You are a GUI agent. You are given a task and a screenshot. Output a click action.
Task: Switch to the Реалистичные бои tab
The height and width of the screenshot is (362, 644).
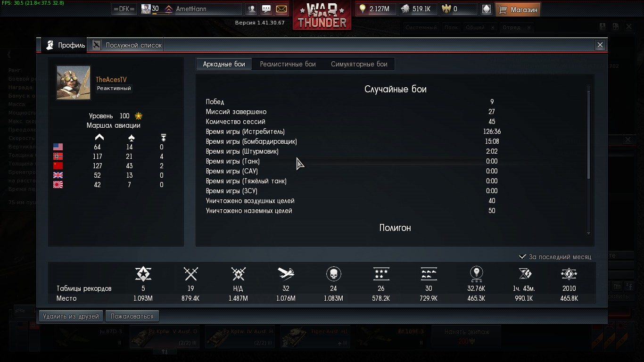click(288, 64)
